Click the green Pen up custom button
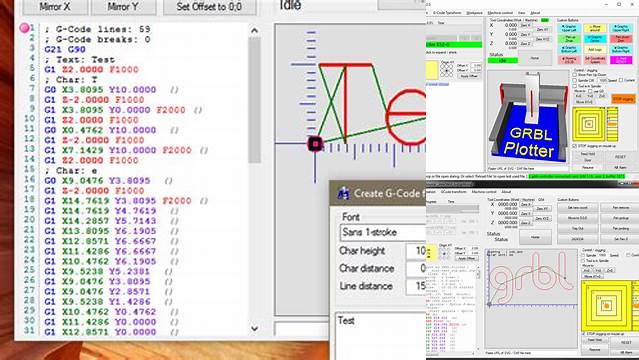This screenshot has width=639, height=360. tap(569, 39)
